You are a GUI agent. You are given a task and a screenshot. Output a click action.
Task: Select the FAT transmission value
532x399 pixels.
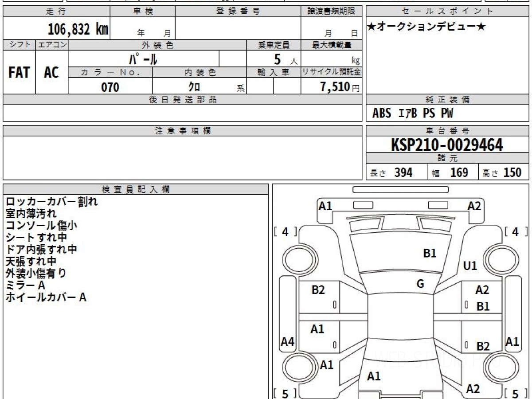[19, 73]
